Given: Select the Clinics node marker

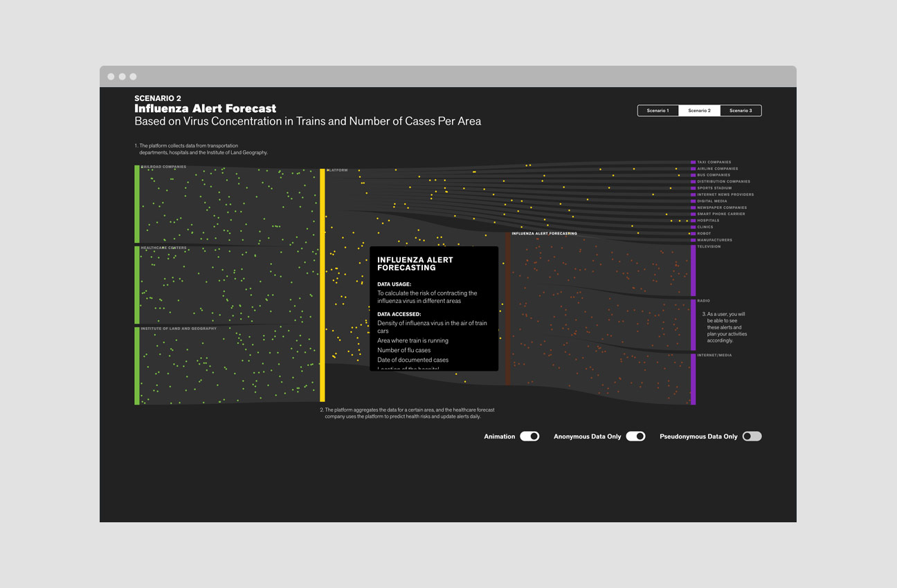Looking at the screenshot, I should coord(693,227).
